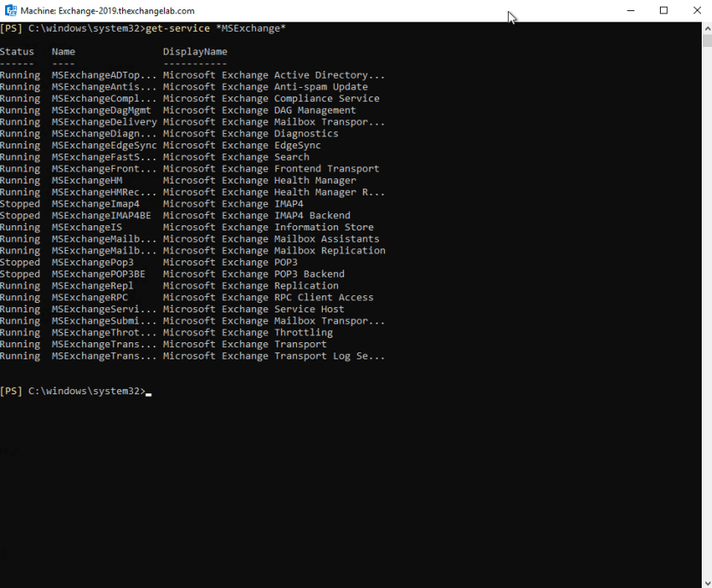
Task: Select the 'MSExchangePOP3BE' service name
Action: pos(98,274)
